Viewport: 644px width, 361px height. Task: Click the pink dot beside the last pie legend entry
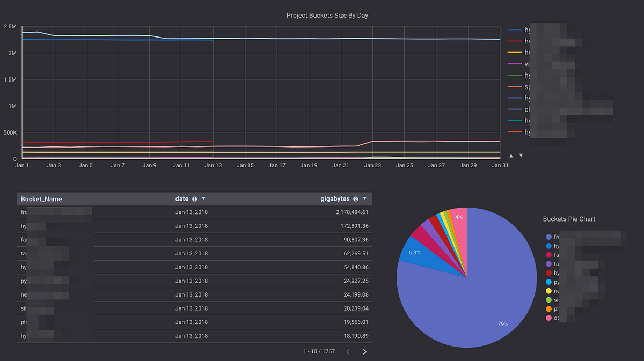[548, 318]
